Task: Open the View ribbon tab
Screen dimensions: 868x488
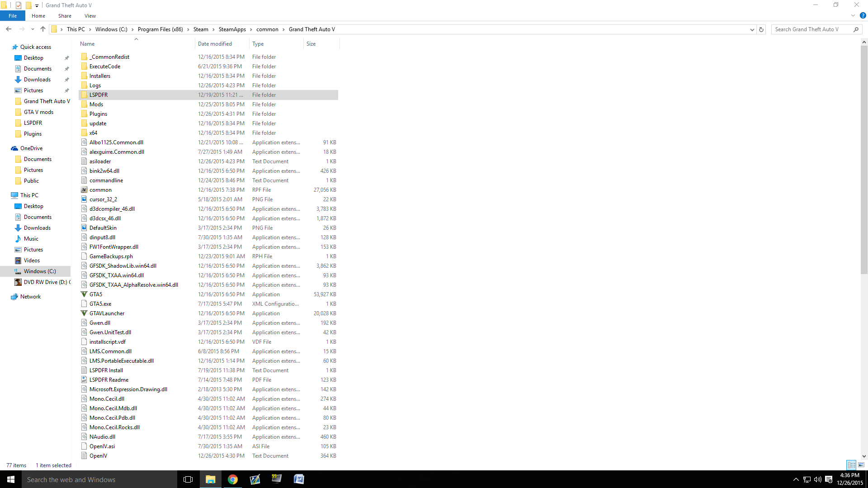Action: tap(90, 16)
